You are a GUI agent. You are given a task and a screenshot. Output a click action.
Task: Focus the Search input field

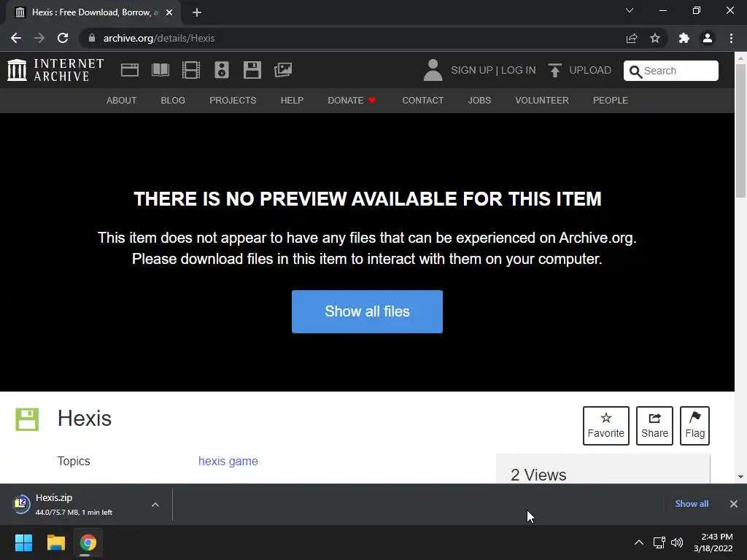coord(671,71)
